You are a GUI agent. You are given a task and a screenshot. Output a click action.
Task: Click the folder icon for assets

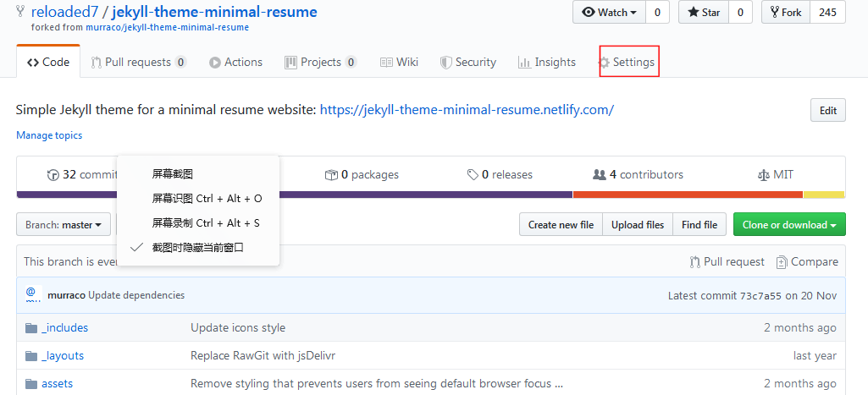point(31,383)
